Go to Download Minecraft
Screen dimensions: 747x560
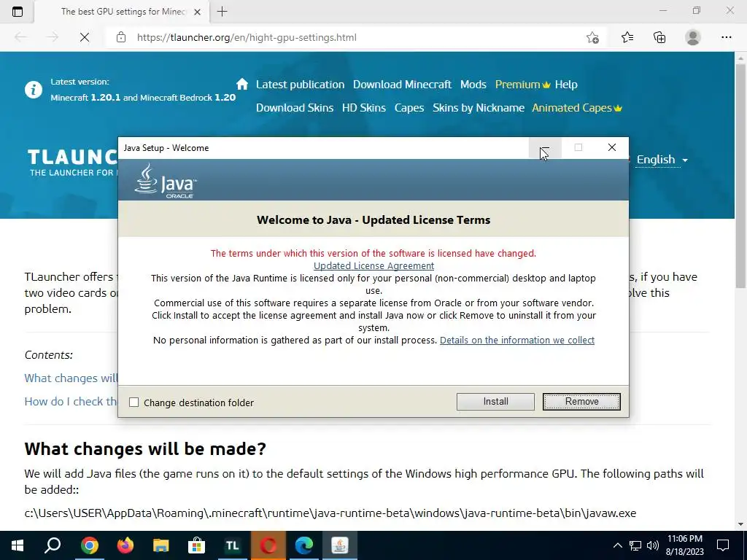point(402,85)
